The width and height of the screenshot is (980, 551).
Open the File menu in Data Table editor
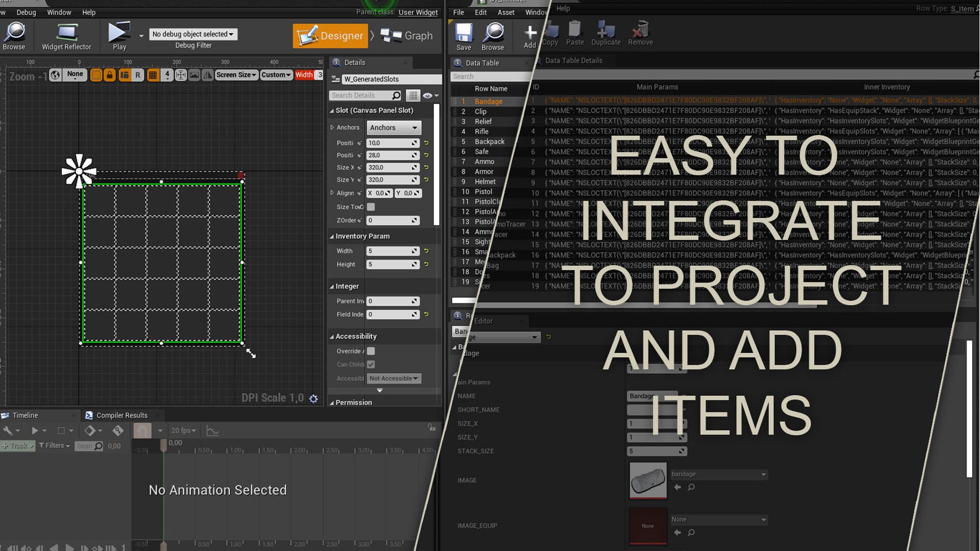459,12
